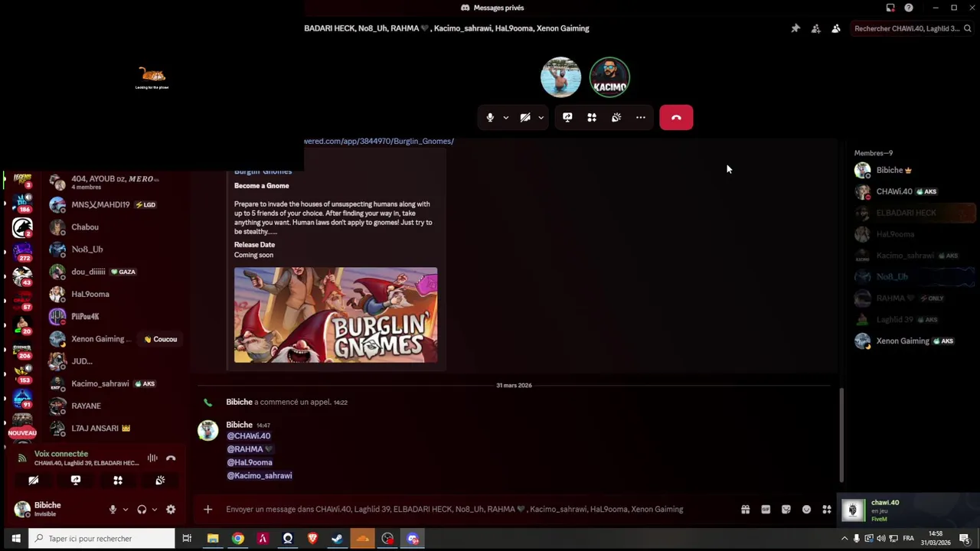Toggle noise suppression in voice panel

point(152,458)
